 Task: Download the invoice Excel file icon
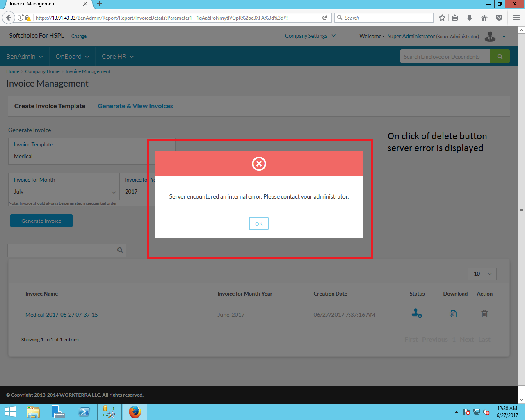pyautogui.click(x=453, y=314)
